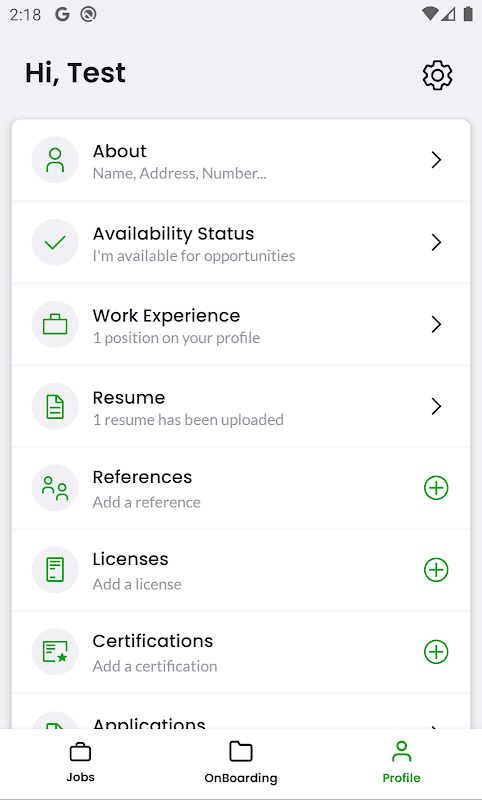482x800 pixels.
Task: Tap the Licenses card icon
Action: 55,570
